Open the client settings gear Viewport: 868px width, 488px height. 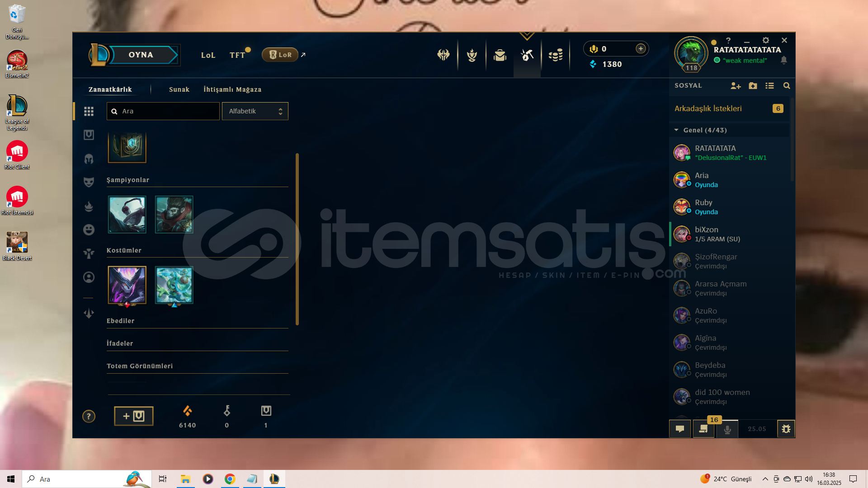(765, 40)
